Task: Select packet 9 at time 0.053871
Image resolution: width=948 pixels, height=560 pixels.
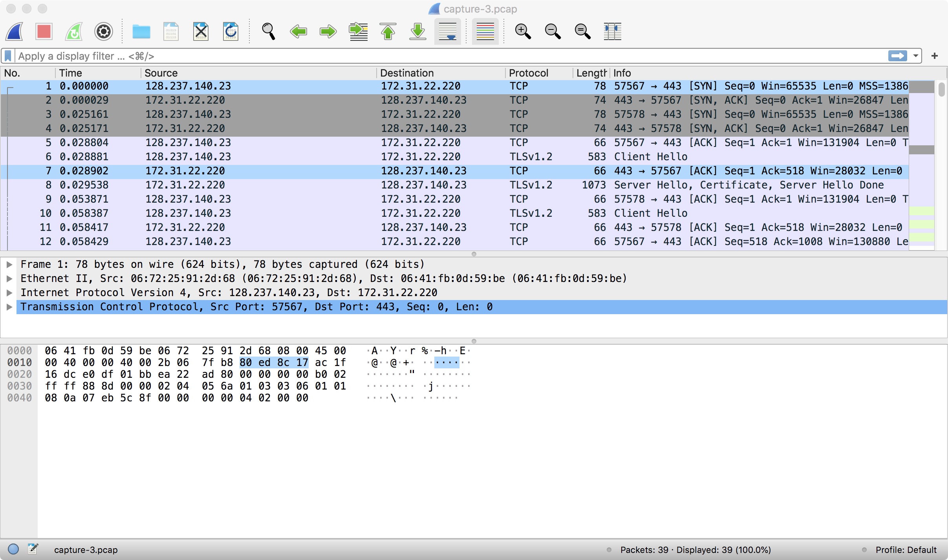Action: (455, 199)
